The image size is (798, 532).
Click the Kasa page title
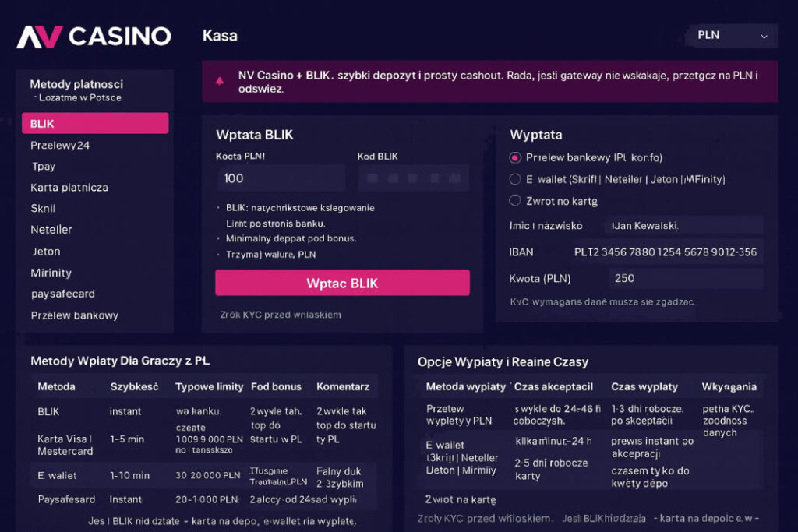[220, 36]
